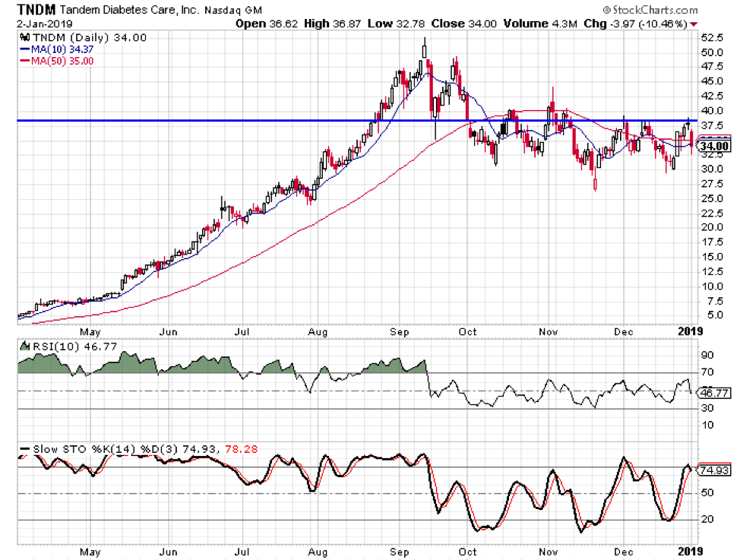The height and width of the screenshot is (560, 740).
Task: Click the Close 34.00 value in header
Action: tap(463, 24)
